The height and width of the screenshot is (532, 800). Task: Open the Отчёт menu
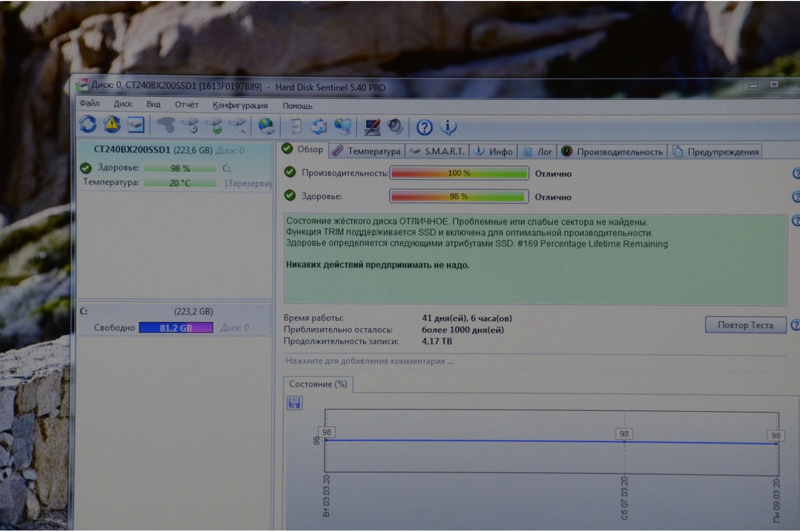pyautogui.click(x=186, y=105)
